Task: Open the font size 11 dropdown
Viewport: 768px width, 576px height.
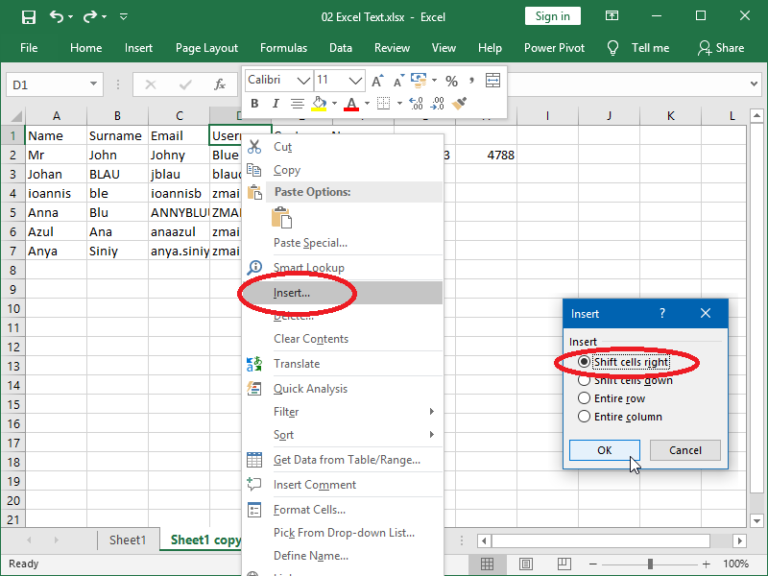Action: (x=355, y=80)
